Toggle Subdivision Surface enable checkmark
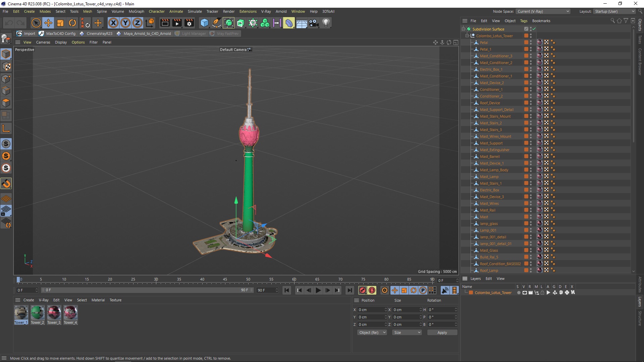The image size is (644, 362). 534,29
